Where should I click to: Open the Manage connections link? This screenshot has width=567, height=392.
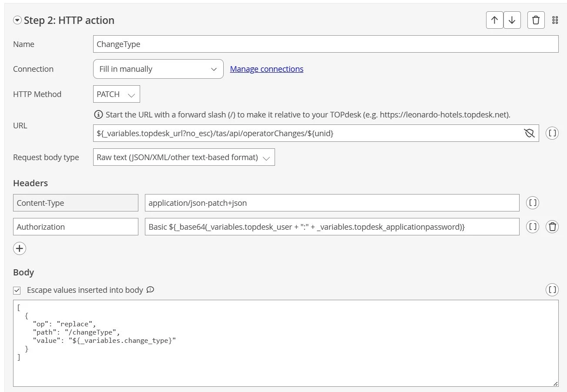(x=266, y=69)
